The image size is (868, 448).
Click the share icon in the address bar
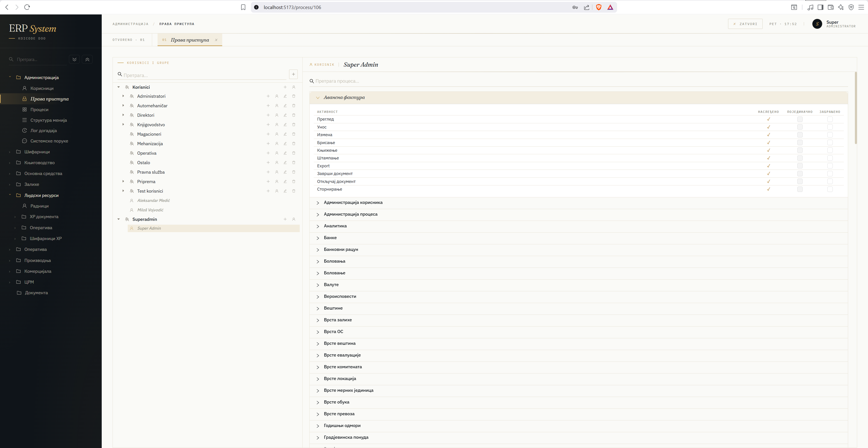click(x=587, y=7)
